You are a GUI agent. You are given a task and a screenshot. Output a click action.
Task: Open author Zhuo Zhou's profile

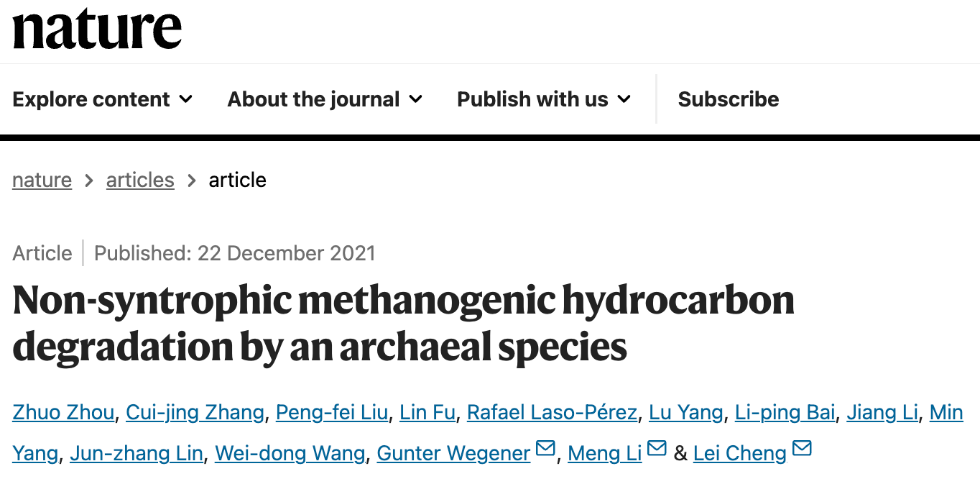(63, 412)
